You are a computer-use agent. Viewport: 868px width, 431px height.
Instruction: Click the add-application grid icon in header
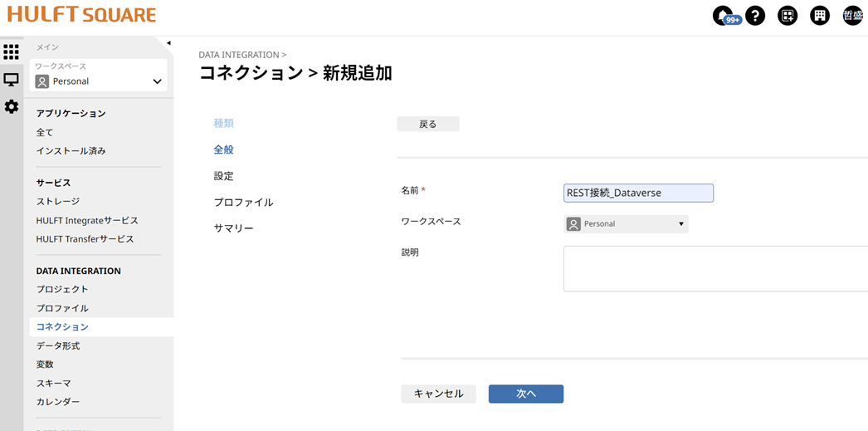tap(788, 16)
